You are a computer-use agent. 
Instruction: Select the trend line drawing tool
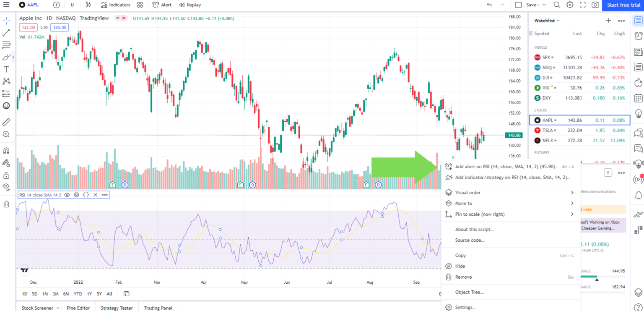5,33
